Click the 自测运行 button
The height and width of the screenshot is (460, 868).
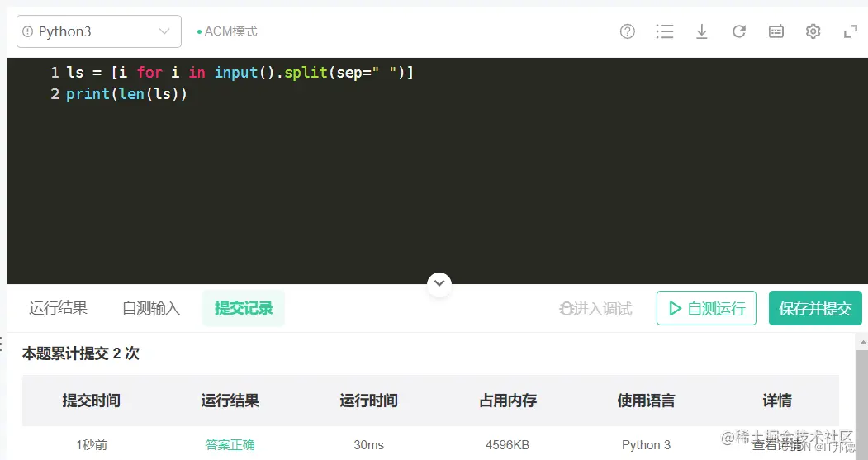706,308
